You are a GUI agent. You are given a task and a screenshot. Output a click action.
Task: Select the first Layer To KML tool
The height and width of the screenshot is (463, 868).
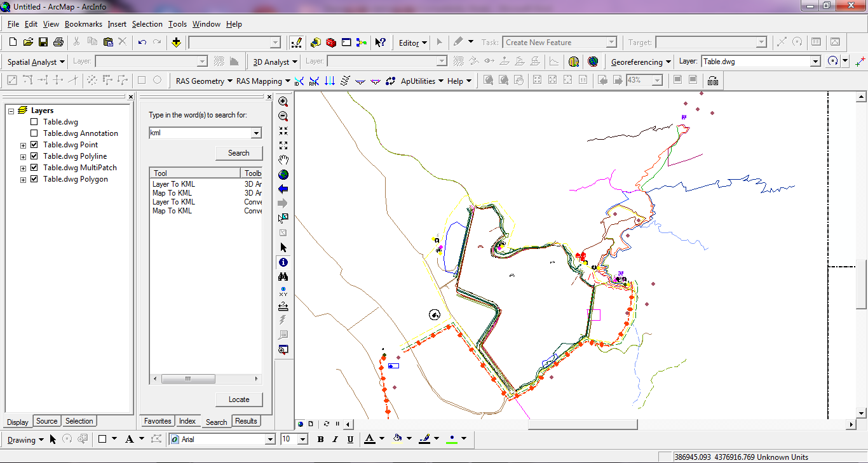point(173,184)
